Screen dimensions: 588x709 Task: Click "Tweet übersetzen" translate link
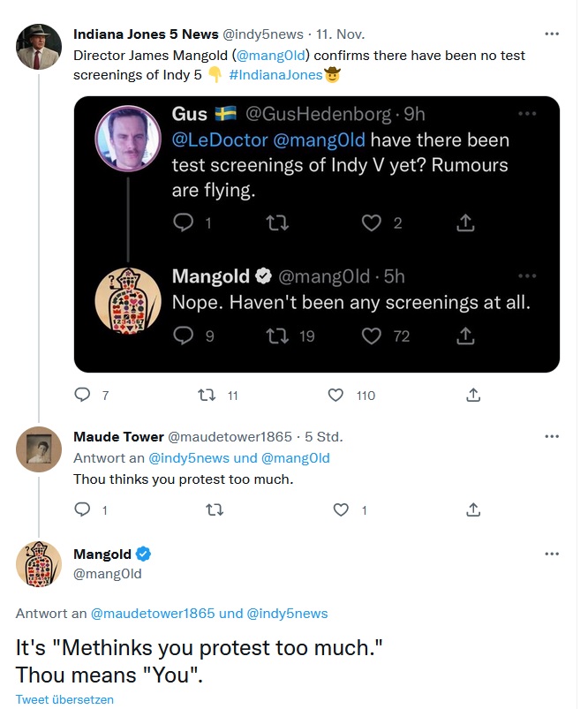[x=64, y=699]
